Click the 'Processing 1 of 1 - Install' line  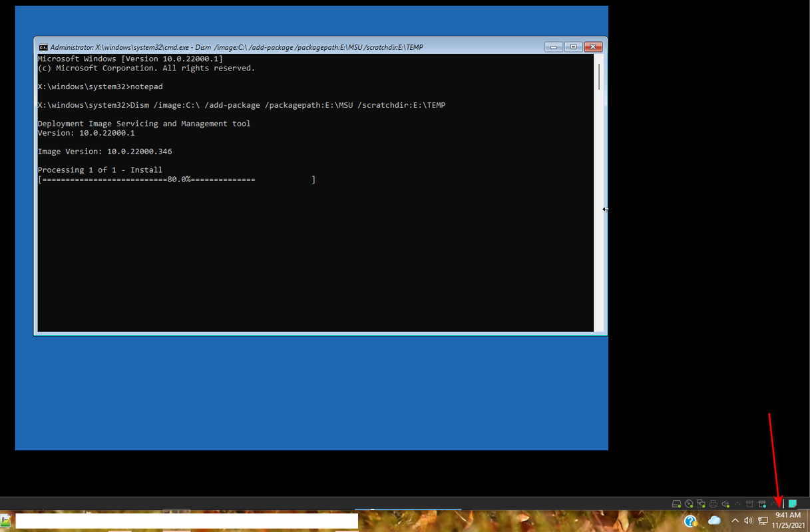101,170
